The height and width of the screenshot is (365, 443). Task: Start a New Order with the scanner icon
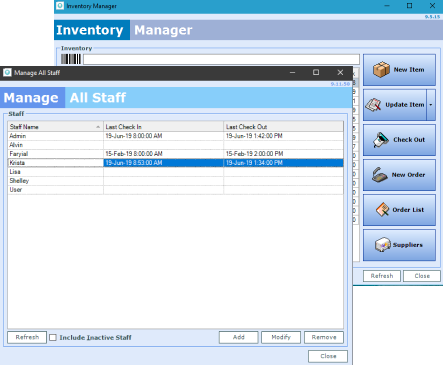379,175
